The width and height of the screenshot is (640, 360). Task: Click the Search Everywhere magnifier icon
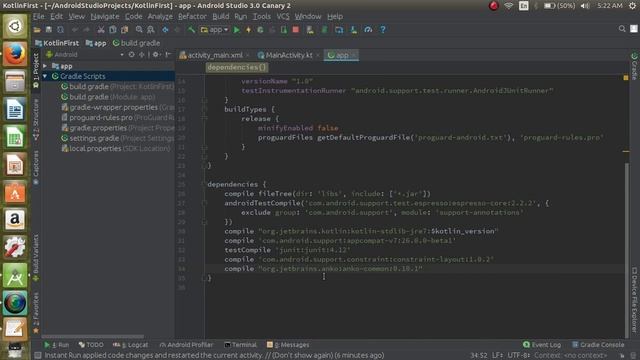pyautogui.click(x=622, y=29)
